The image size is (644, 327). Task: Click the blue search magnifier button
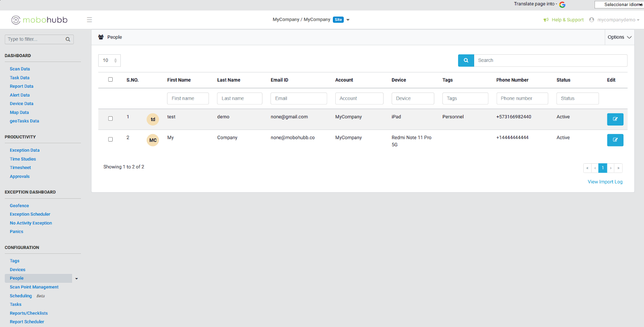click(466, 60)
